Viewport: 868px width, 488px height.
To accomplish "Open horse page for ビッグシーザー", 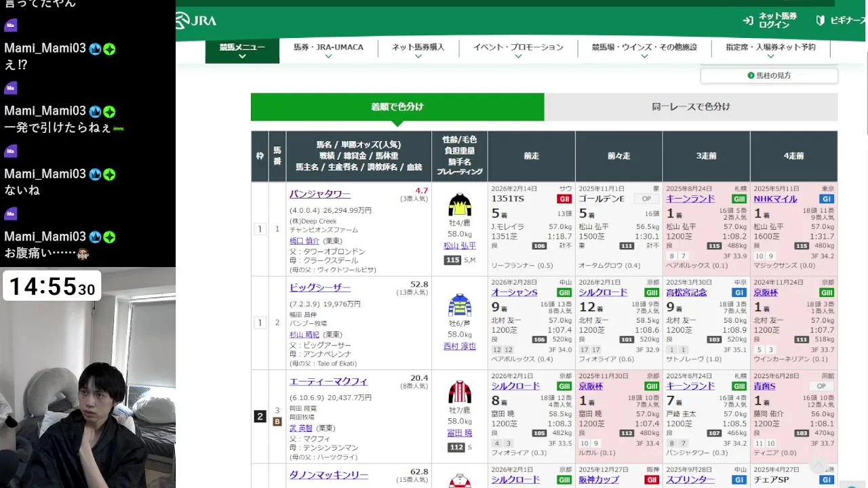I will pos(320,288).
